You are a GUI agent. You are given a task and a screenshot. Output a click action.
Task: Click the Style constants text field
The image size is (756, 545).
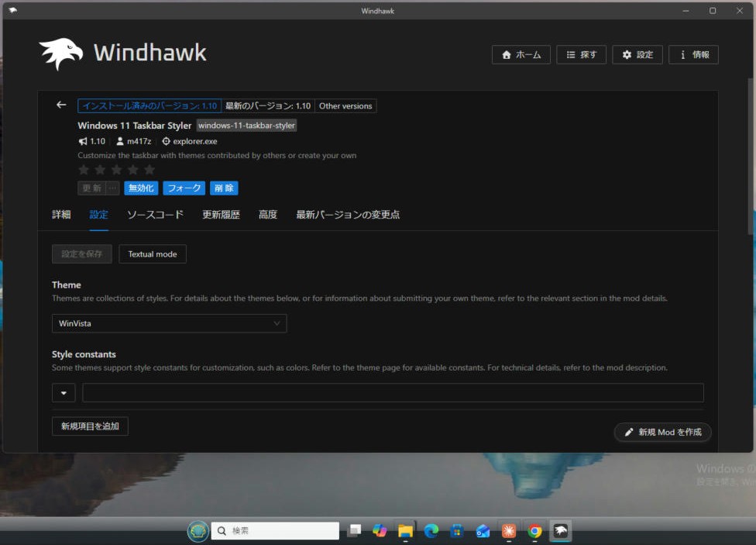(393, 393)
